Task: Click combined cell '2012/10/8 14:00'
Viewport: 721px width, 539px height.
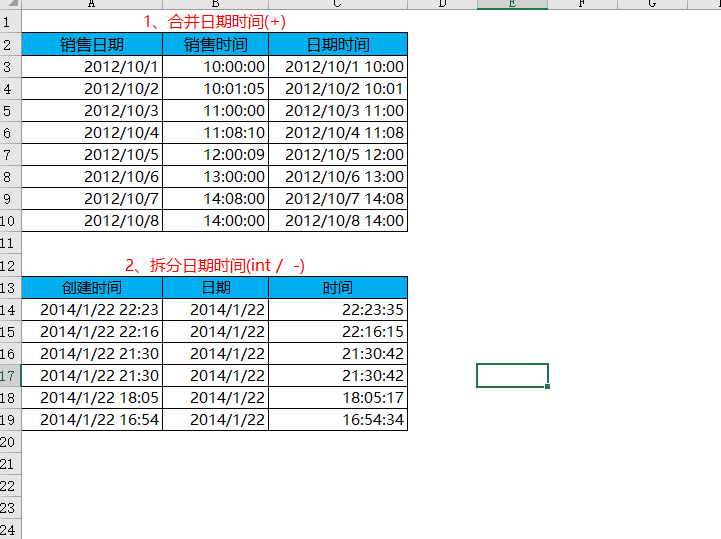Action: pyautogui.click(x=338, y=221)
